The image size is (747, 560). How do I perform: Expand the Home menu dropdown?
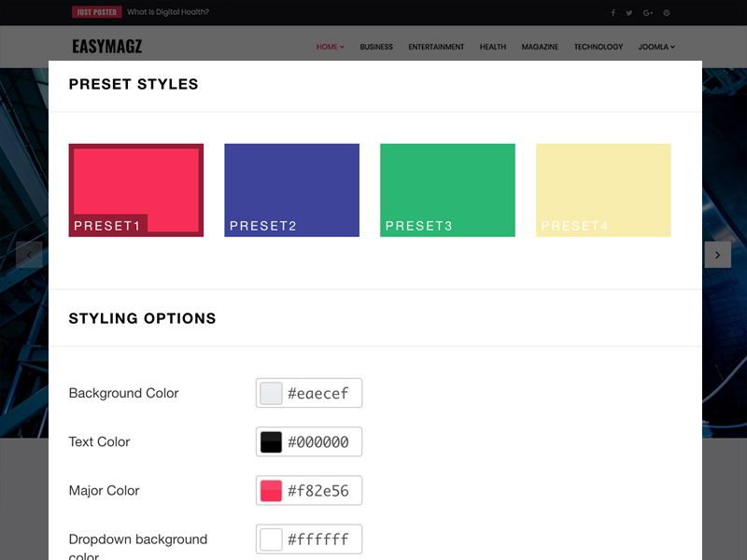coord(331,47)
